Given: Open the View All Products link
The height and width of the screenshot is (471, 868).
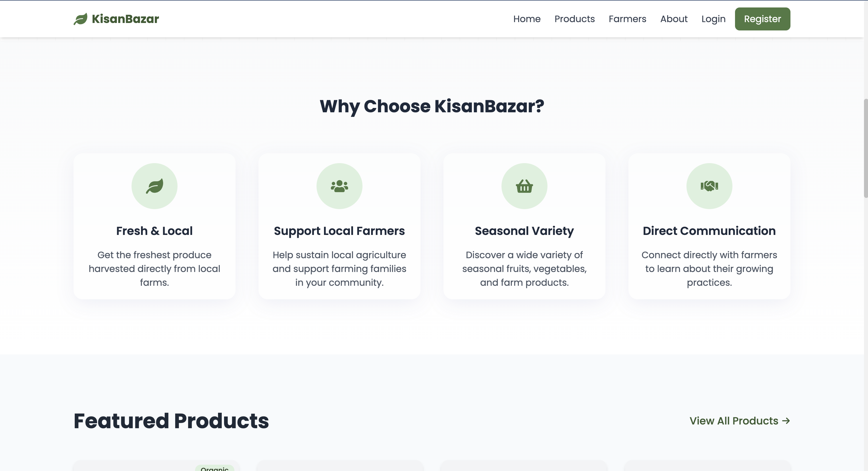Looking at the screenshot, I should click(x=740, y=421).
